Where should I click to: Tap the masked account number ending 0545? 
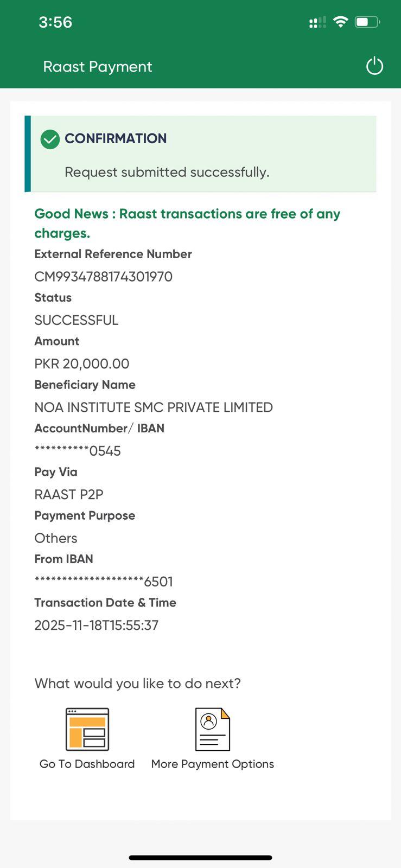tap(78, 451)
